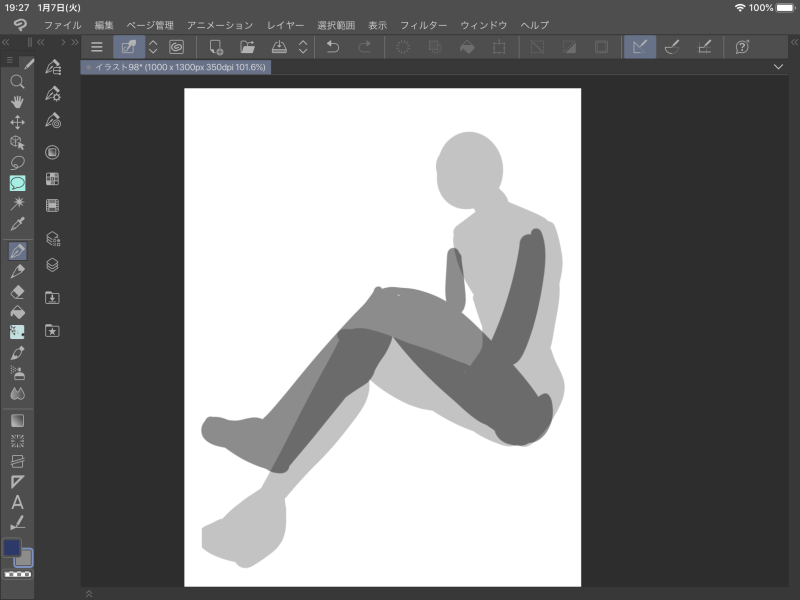Expand the bottom panel double-chevron

(x=89, y=594)
